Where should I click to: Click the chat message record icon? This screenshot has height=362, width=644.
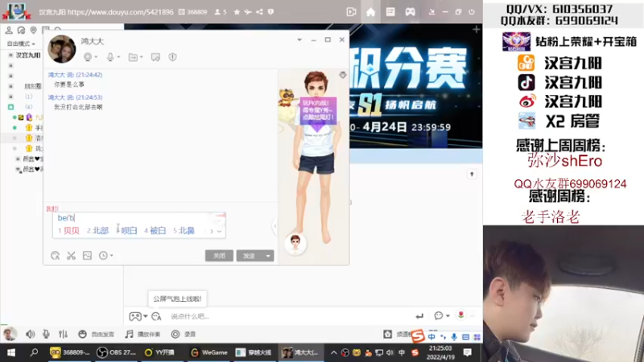155,57
